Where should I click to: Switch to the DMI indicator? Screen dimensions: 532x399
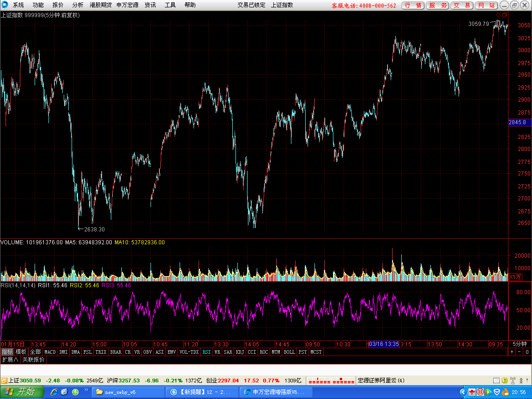[63, 352]
